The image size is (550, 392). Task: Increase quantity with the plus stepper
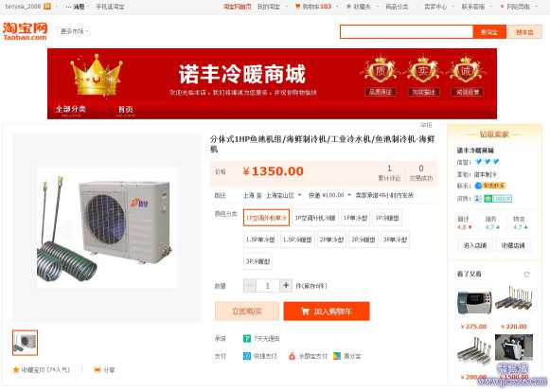286,286
